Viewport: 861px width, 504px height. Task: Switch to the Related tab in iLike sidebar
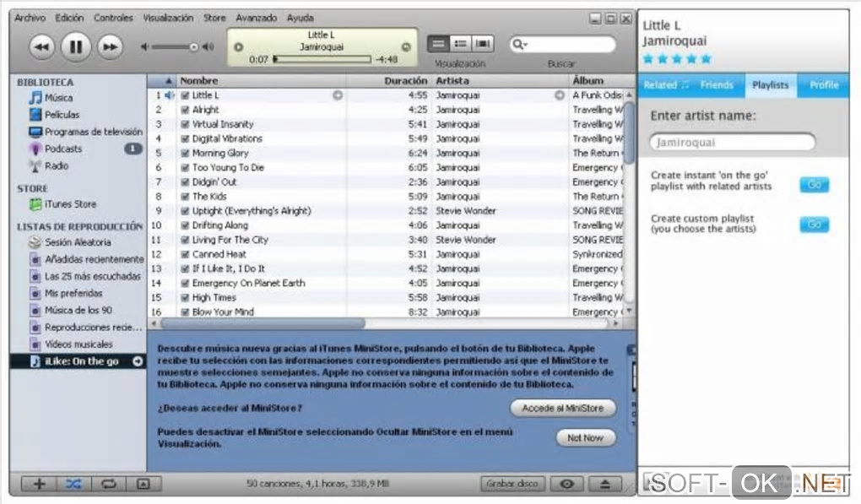click(x=664, y=85)
